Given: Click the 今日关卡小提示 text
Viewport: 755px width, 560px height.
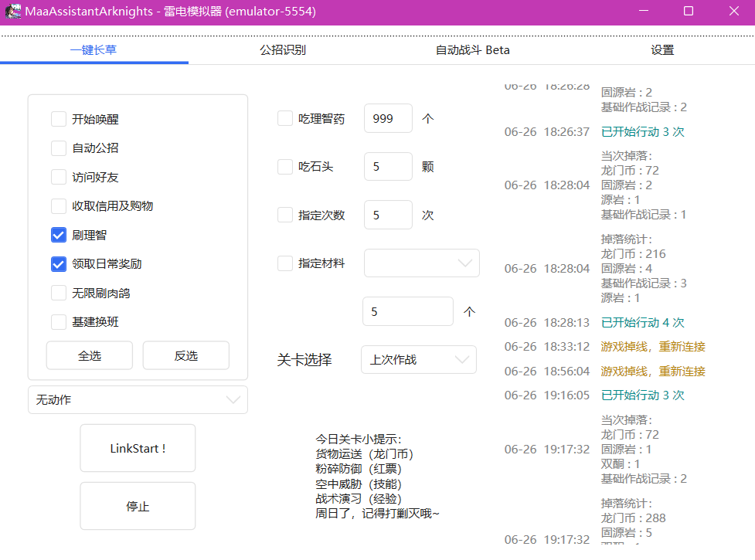Looking at the screenshot, I should [x=359, y=439].
